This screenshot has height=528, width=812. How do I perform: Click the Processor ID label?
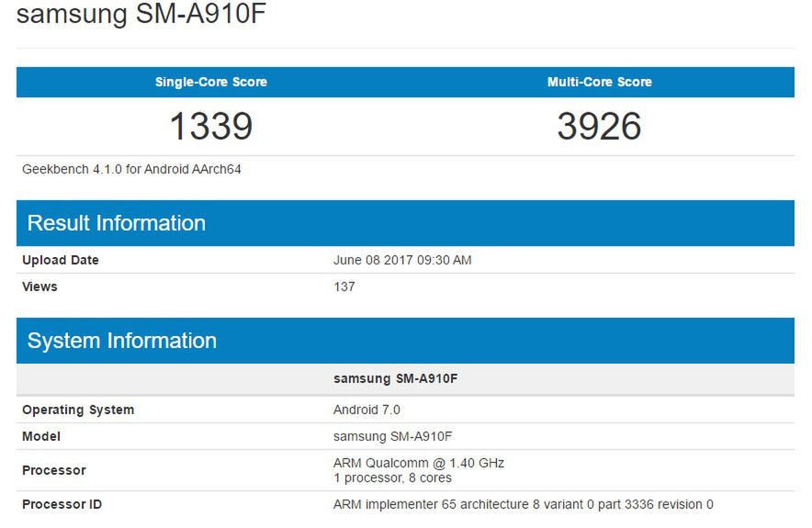click(x=62, y=504)
